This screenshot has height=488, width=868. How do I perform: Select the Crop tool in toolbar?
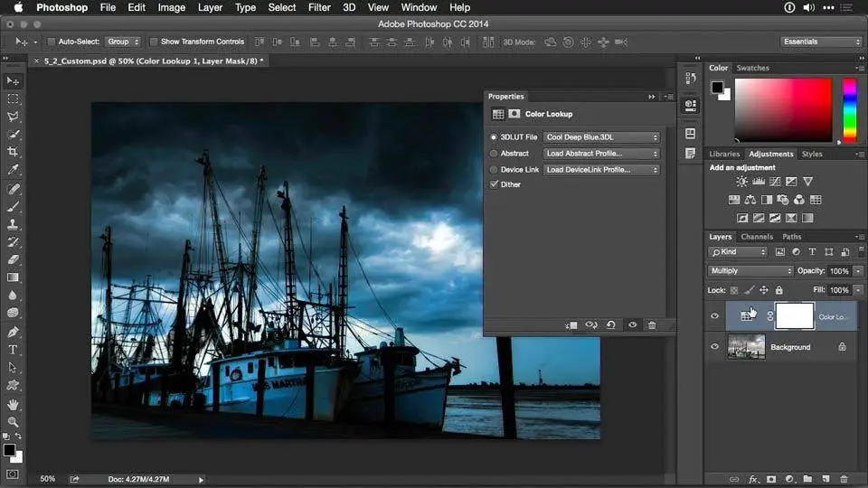tap(13, 152)
